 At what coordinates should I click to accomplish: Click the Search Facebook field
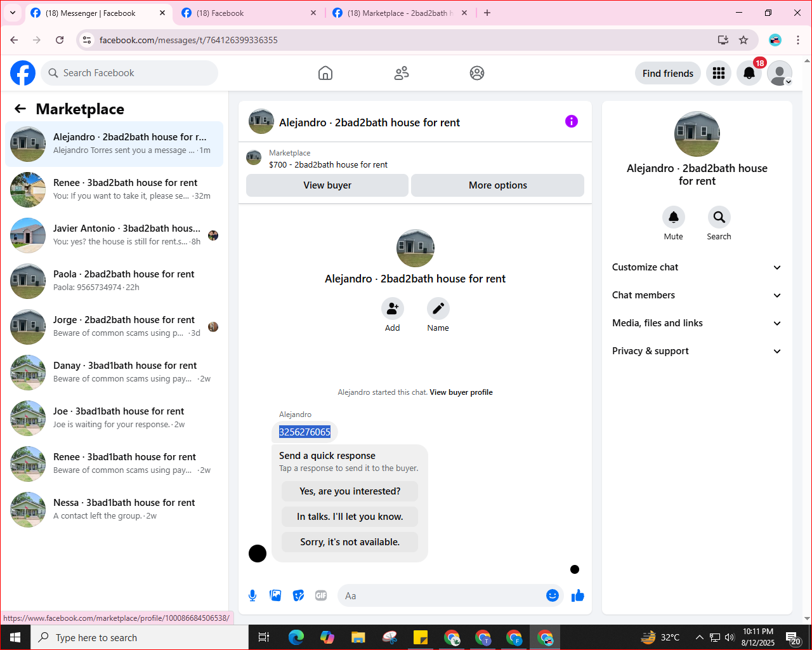pyautogui.click(x=129, y=73)
